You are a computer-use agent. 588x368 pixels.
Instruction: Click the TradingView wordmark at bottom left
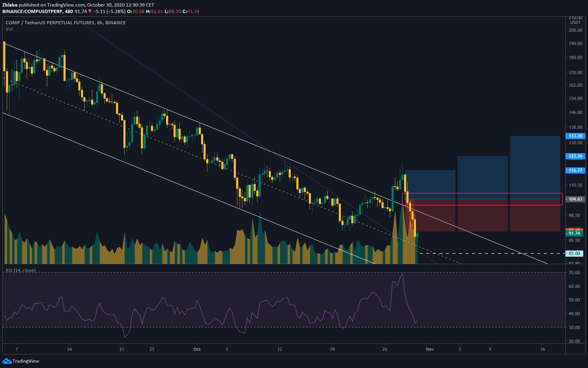pos(26,361)
